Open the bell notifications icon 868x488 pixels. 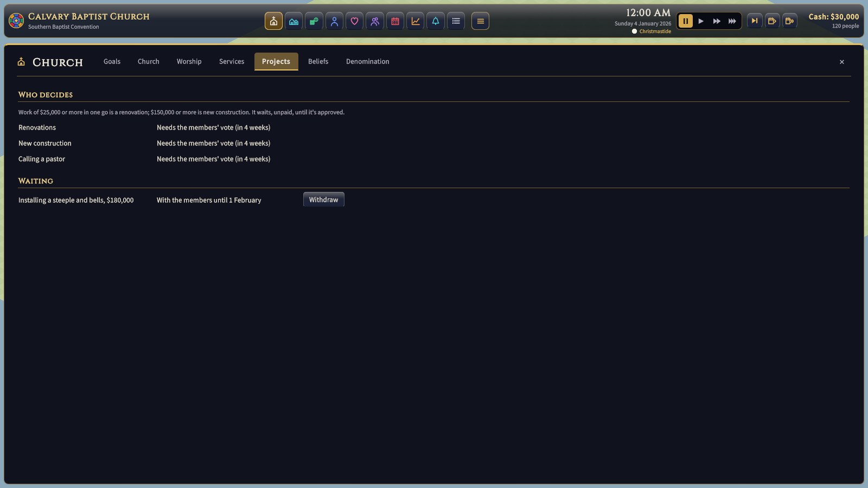point(436,21)
